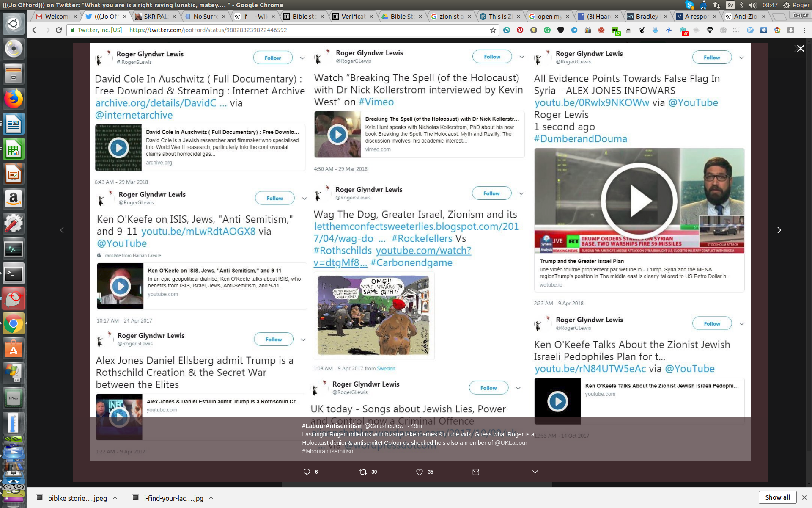Play the Breaking The Spell Vimeo video
812x508 pixels.
(337, 135)
